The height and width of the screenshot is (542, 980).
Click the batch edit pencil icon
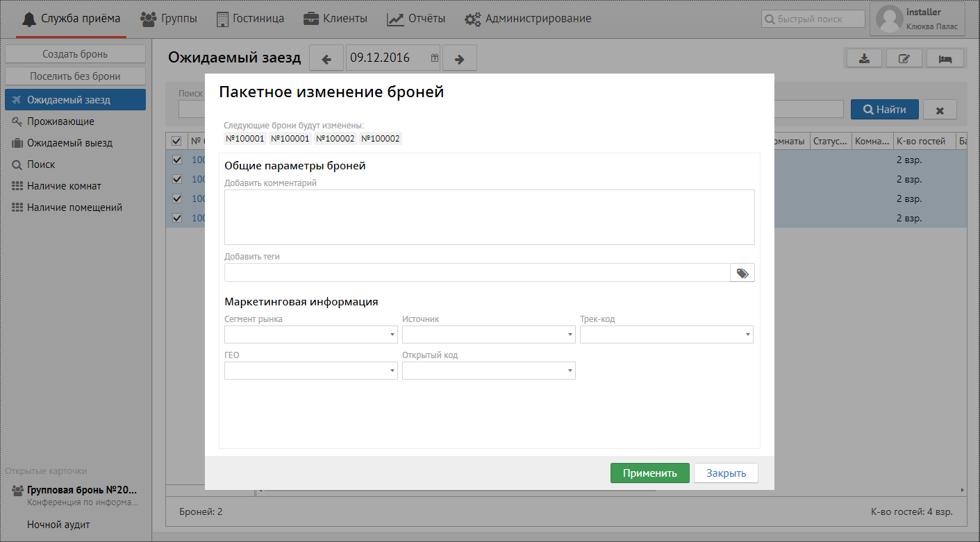[904, 58]
